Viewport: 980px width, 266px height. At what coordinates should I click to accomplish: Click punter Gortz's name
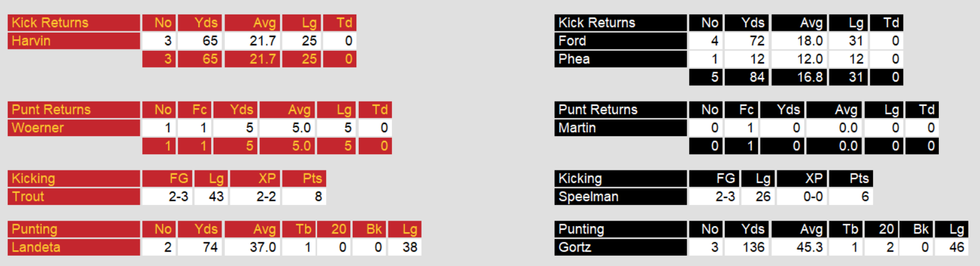point(575,247)
